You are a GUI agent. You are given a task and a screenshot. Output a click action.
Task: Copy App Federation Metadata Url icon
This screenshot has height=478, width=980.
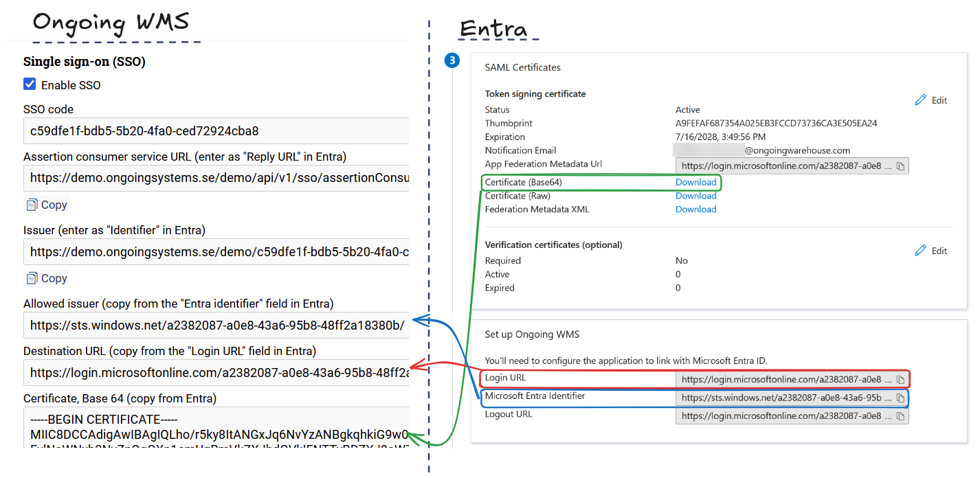pyautogui.click(x=900, y=166)
